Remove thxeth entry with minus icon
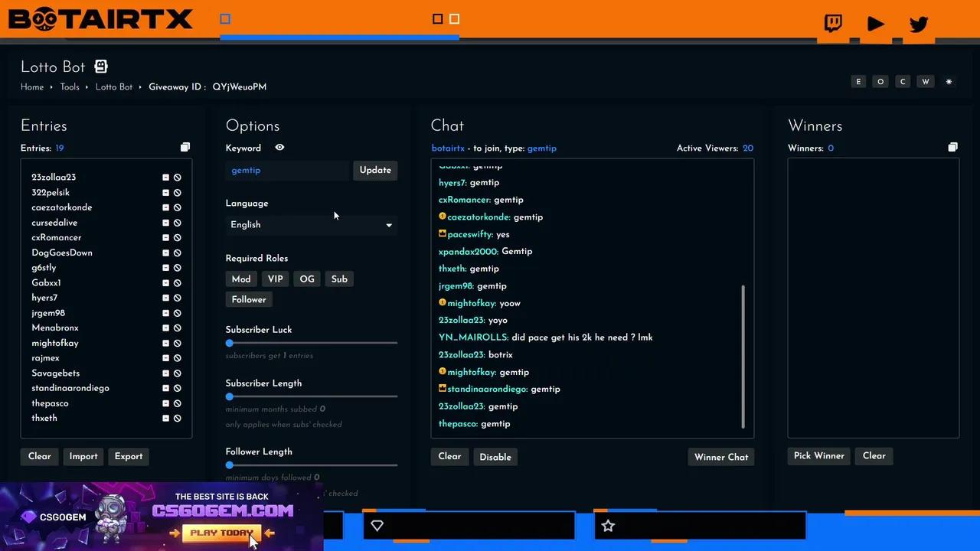Viewport: 980px width, 551px height. coord(165,419)
